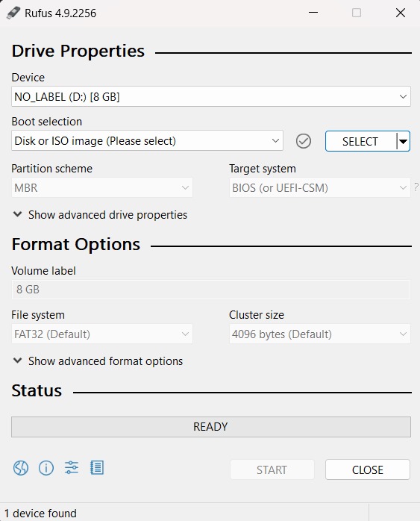
Task: Open the Partition scheme MBR dropdown
Action: 102,187
